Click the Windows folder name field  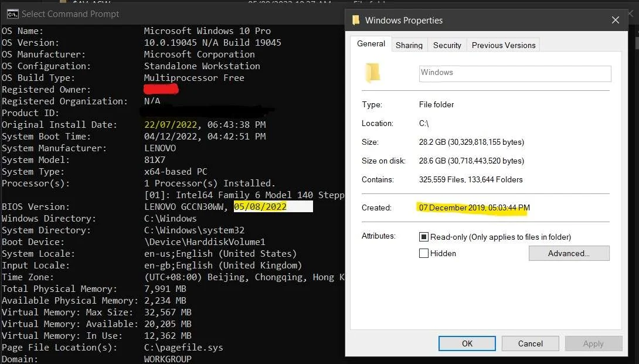pos(515,74)
